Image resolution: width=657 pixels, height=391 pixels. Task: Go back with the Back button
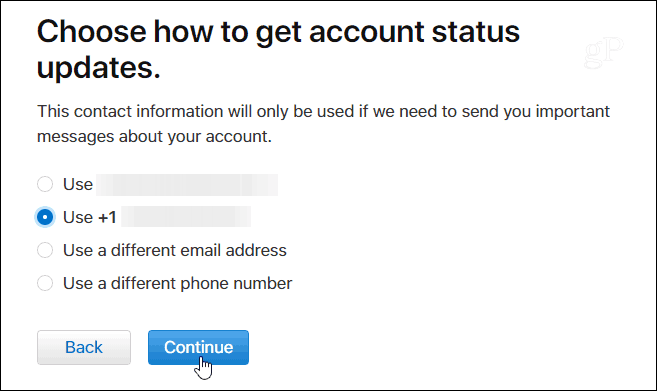click(84, 347)
